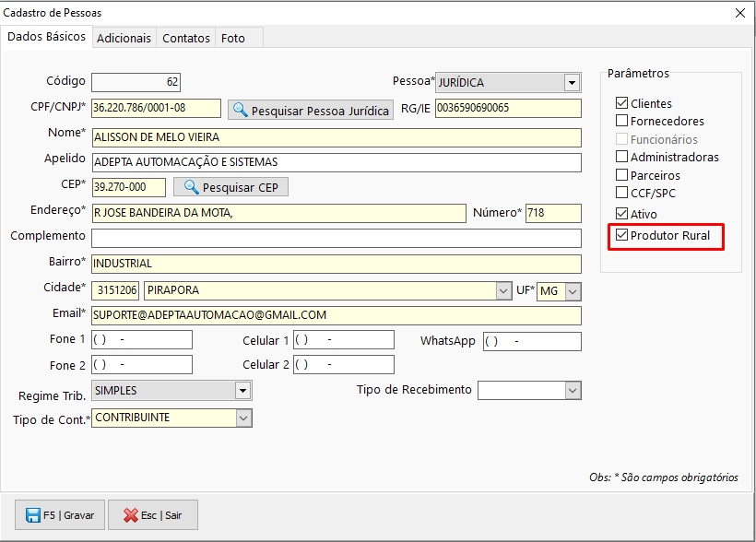Go to the Foto tab

coord(233,38)
